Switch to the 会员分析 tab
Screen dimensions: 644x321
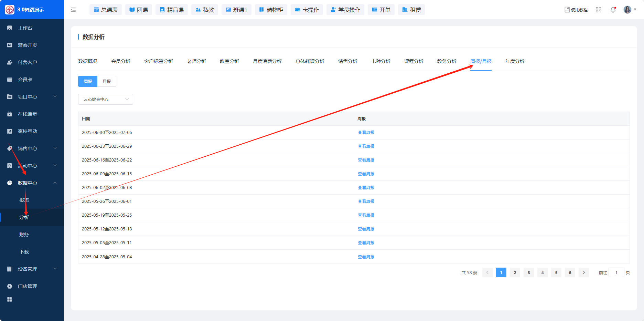121,61
